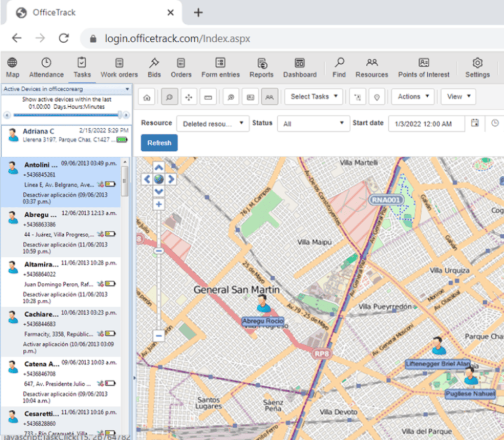Select the Abregu device list entry
The width and height of the screenshot is (504, 440).
pos(61,232)
